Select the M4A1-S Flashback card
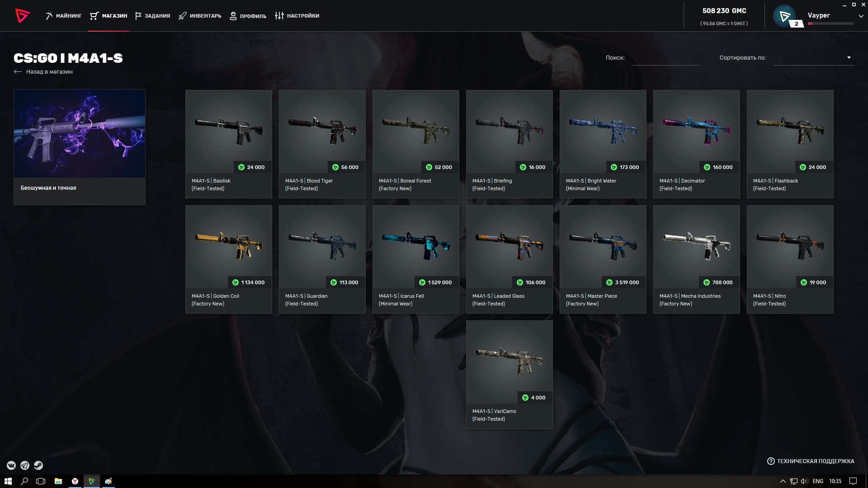The width and height of the screenshot is (868, 488). coord(790,144)
